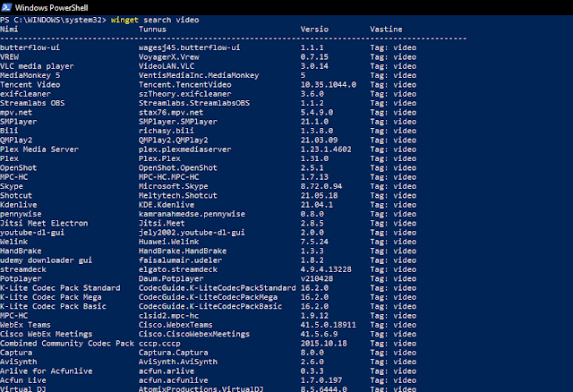Viewport: 573px width, 392px height.
Task: Click the 'Streamlabs OBS' name
Action: (32, 103)
